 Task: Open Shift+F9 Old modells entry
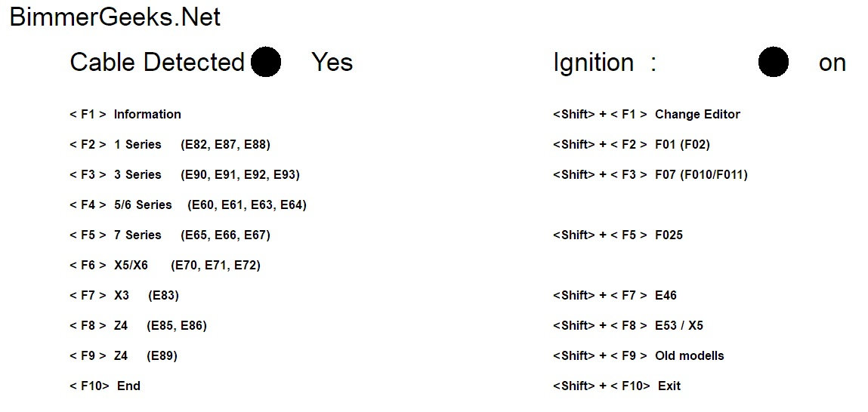[638, 356]
